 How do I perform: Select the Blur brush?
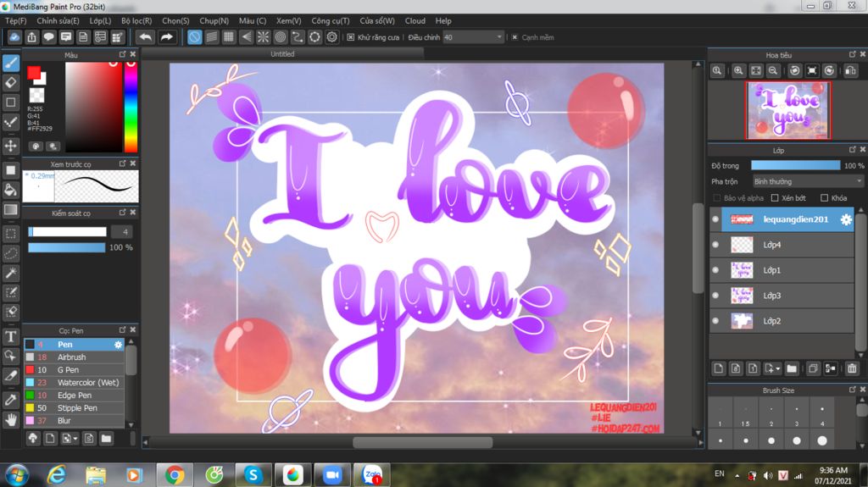pyautogui.click(x=75, y=421)
